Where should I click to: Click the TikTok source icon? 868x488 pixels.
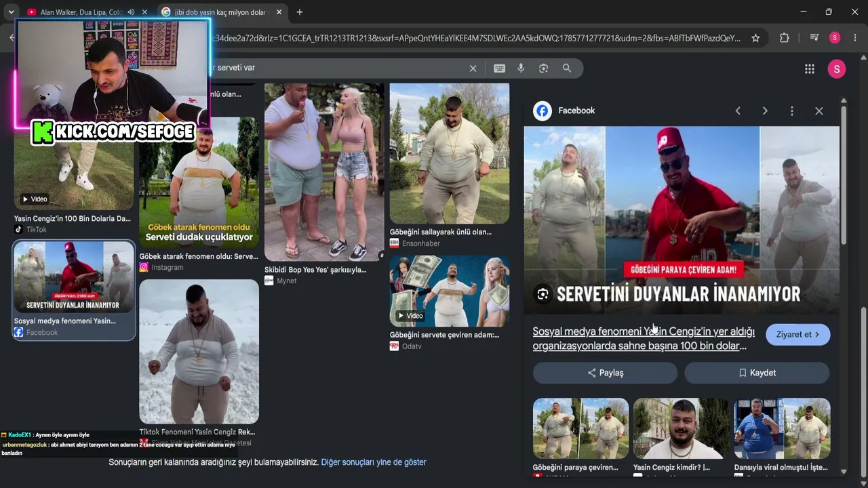(x=19, y=230)
